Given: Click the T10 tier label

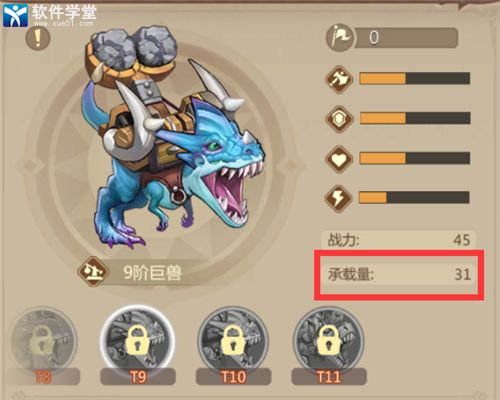Looking at the screenshot, I should [233, 377].
